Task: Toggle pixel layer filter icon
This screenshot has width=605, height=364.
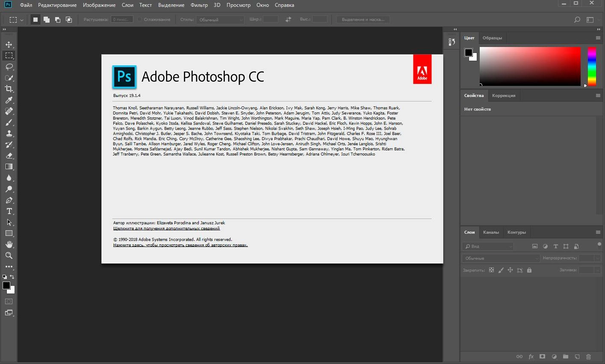Action: tap(534, 246)
